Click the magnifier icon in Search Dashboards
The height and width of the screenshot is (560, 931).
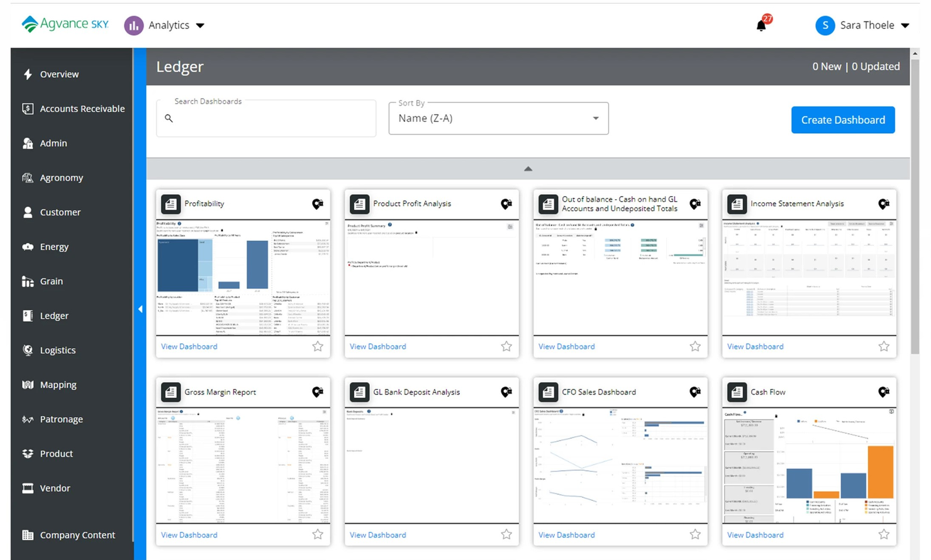(x=169, y=118)
